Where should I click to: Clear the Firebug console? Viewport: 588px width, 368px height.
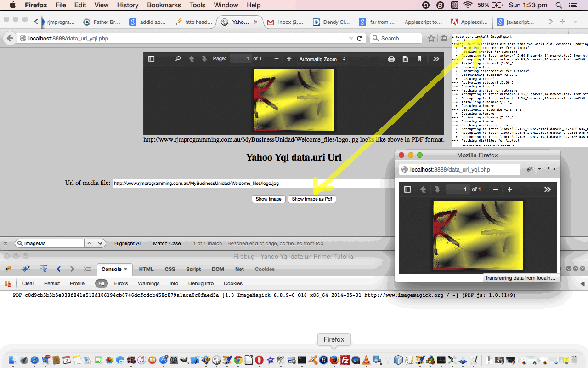coord(28,283)
